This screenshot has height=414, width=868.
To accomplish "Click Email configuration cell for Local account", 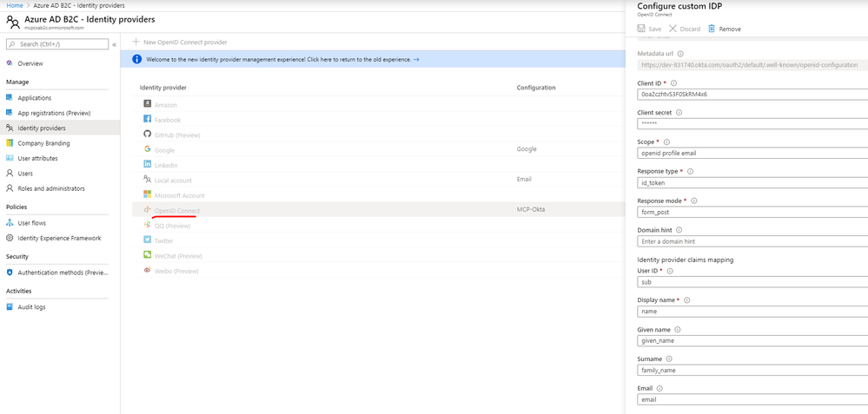I will [x=524, y=179].
